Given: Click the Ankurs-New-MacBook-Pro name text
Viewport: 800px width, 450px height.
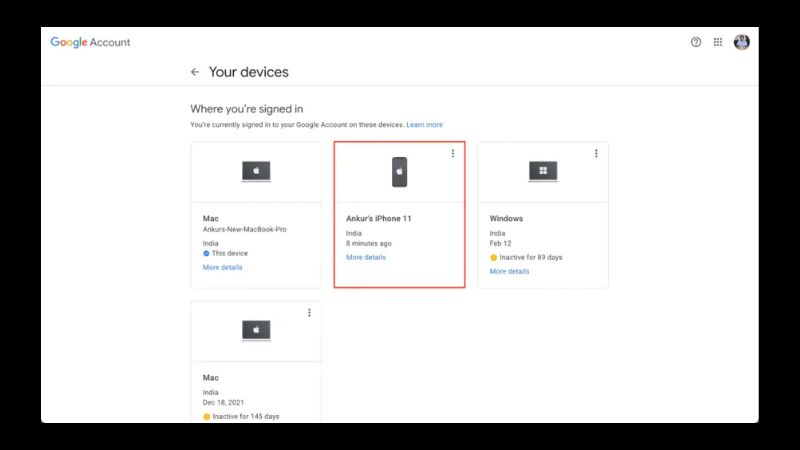Looking at the screenshot, I should coord(244,230).
